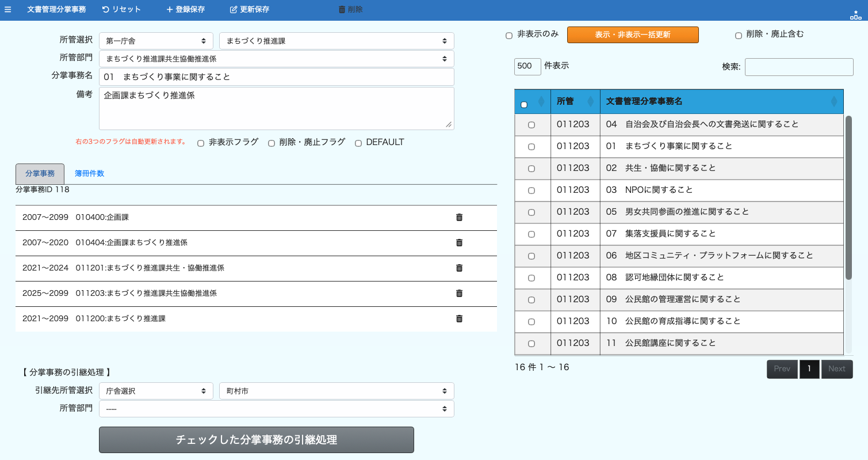Click the site map icon at top right
Screen dimensions: 868x460
tap(855, 15)
